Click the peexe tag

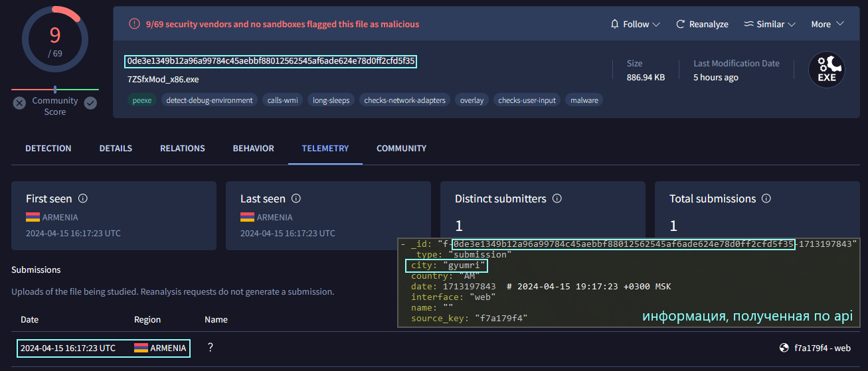click(x=141, y=100)
